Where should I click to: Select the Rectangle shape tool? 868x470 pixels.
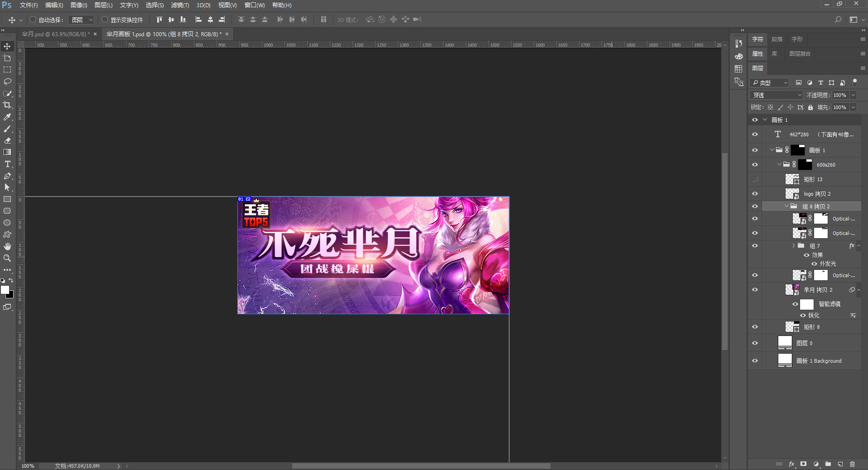(7, 199)
